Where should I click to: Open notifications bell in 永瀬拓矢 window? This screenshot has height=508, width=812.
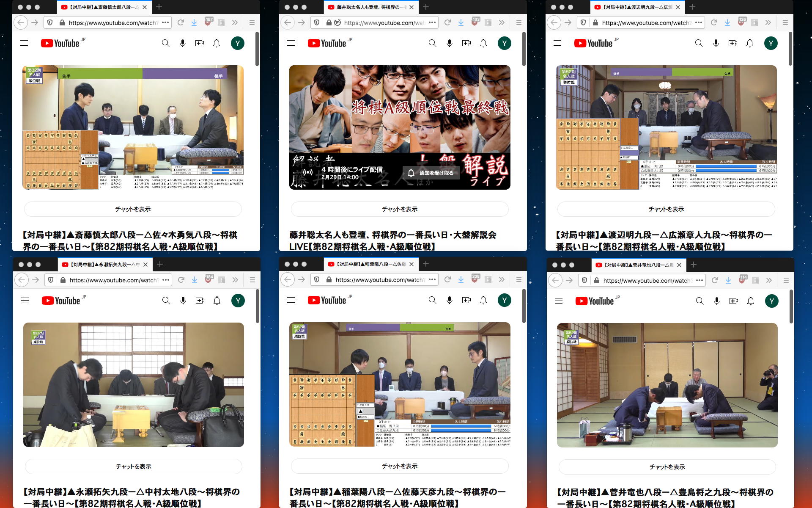pos(217,301)
